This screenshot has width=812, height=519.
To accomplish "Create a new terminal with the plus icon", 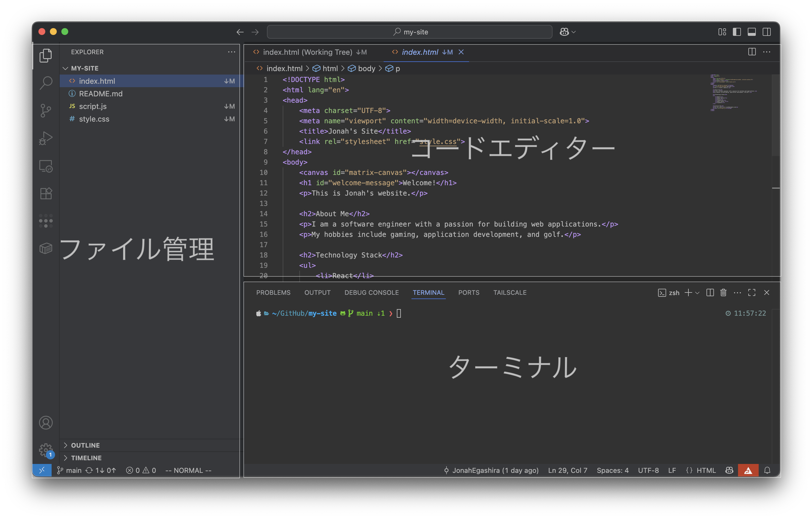I will 688,292.
